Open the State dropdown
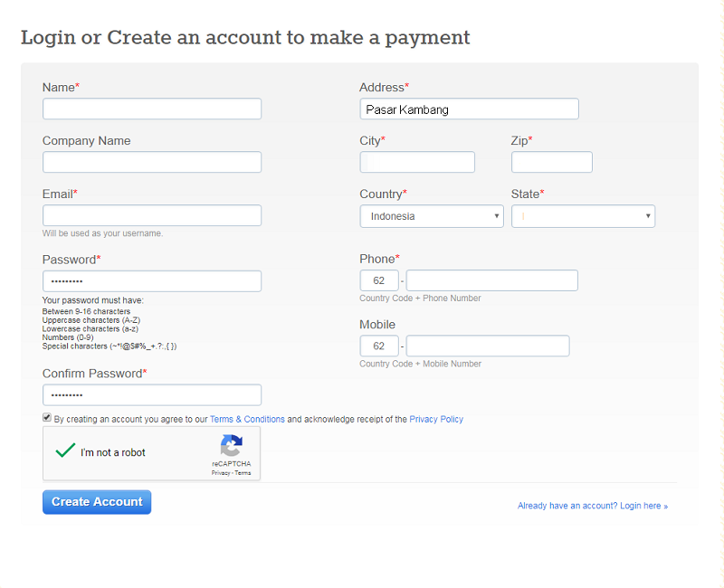724x588 pixels. (x=583, y=216)
